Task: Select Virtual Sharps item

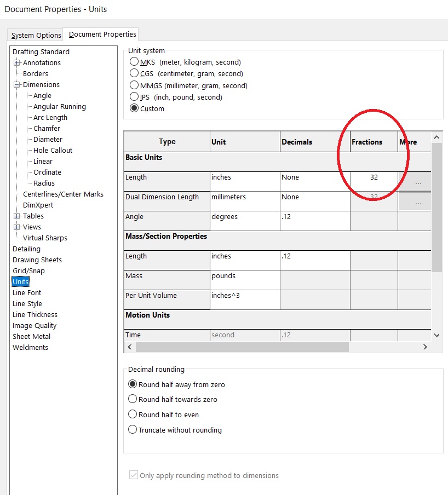Action: pyautogui.click(x=45, y=238)
